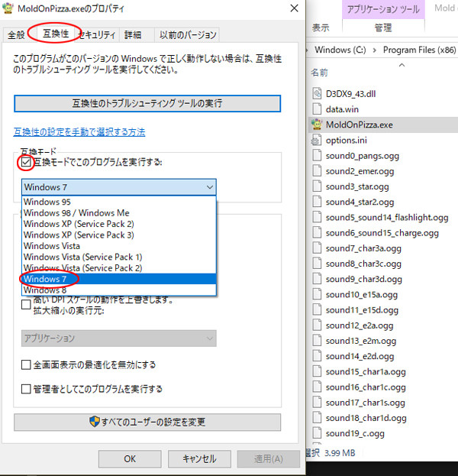Open the 管理 ribbon tab in Explorer
The height and width of the screenshot is (476, 458).
pos(383,28)
